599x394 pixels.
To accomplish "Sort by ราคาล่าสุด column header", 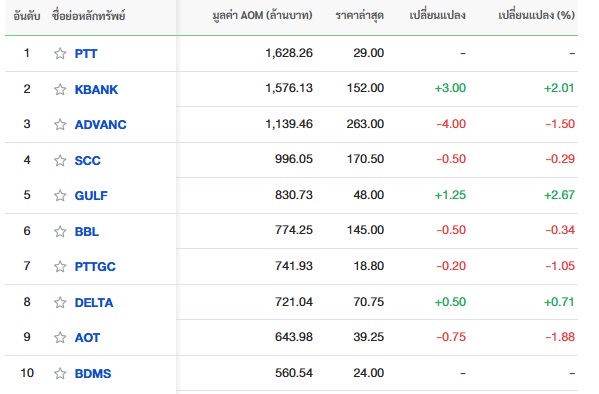I will (359, 15).
